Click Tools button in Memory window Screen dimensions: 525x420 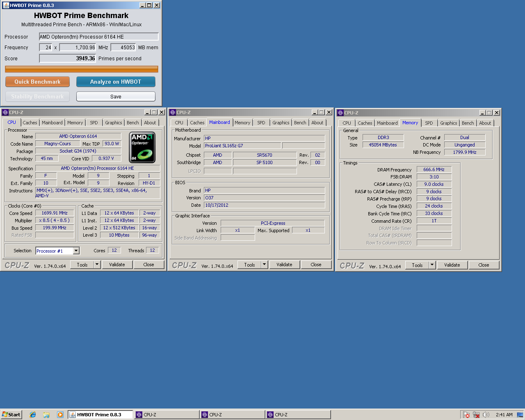click(417, 265)
